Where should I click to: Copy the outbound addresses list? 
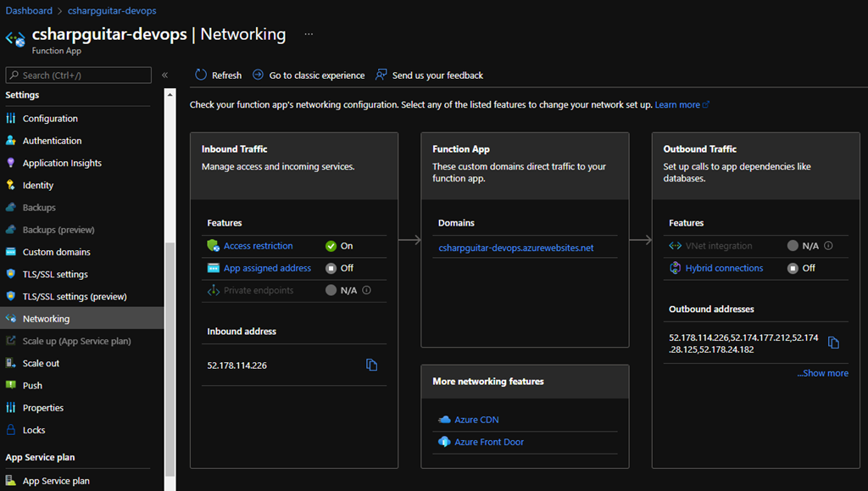click(833, 343)
